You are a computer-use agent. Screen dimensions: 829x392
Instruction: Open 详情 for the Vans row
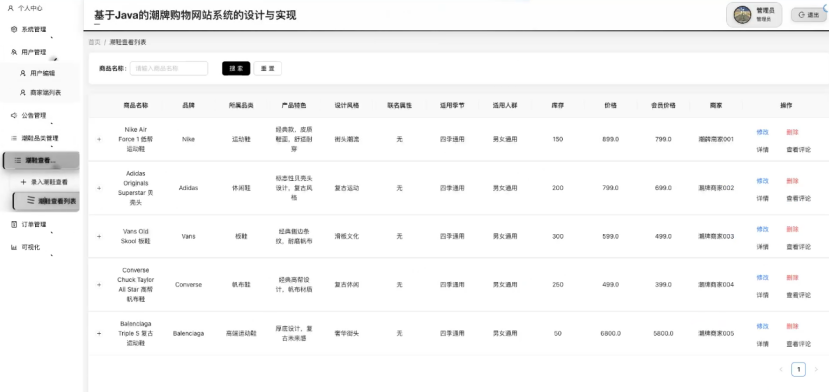click(x=762, y=247)
